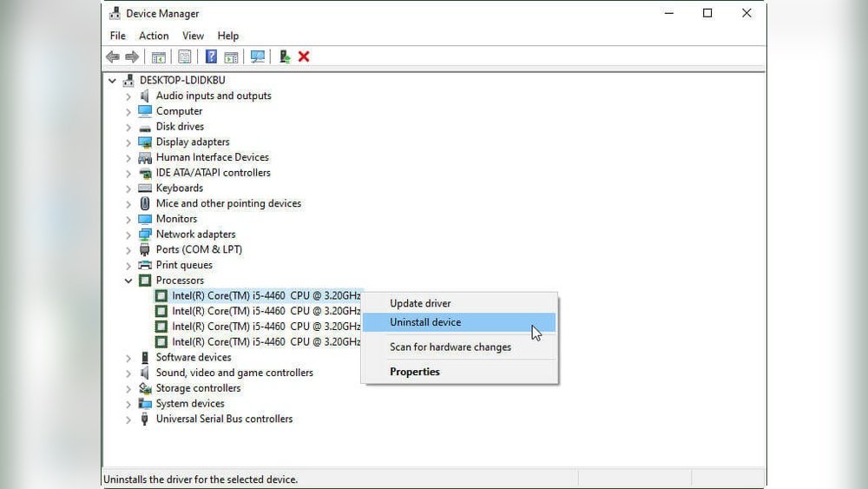Expand Universal Serial Bus controllers
This screenshot has width=868, height=489.
[x=128, y=420]
